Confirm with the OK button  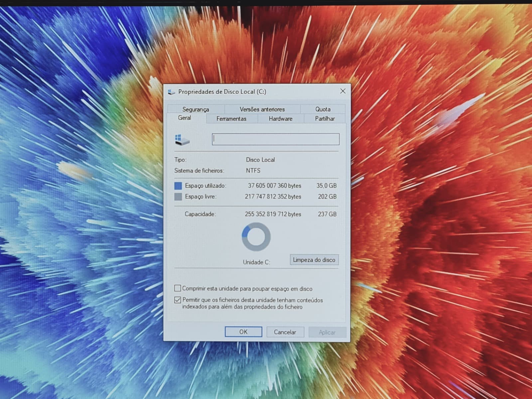[x=243, y=332]
